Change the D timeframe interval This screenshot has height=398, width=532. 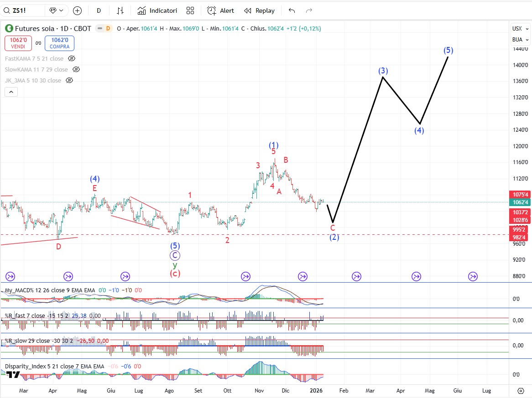tap(99, 10)
